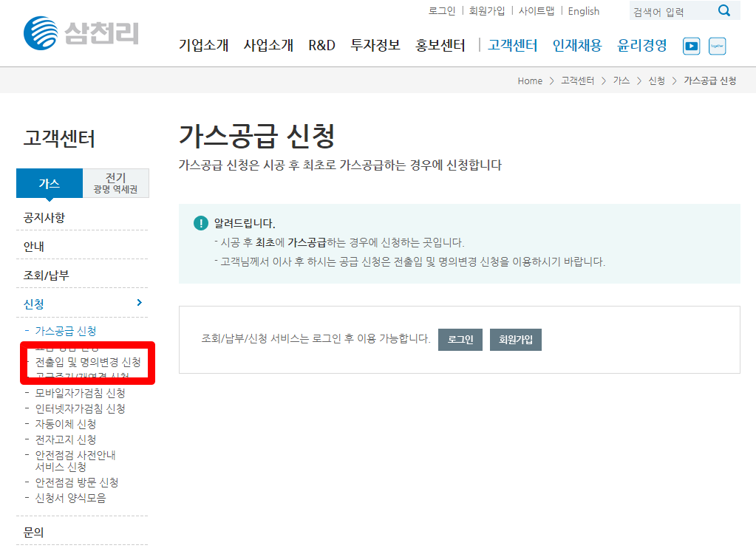Screen dimensions: 756x551
Task: Open the 기업소개 navigation menu
Action: coord(202,44)
